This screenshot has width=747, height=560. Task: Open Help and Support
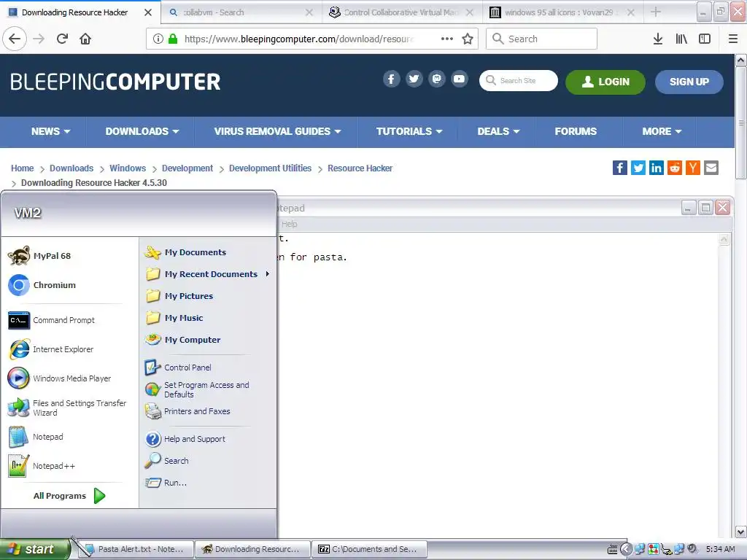185,438
